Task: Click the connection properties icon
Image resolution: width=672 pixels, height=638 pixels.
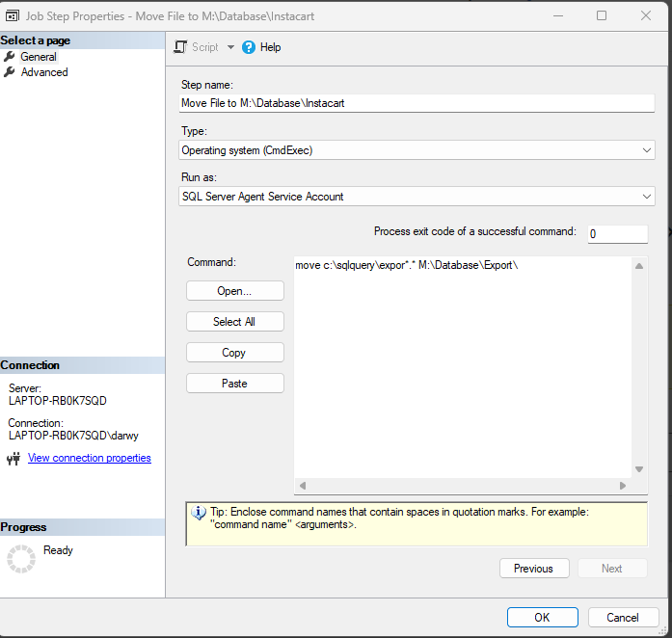Action: 13,459
